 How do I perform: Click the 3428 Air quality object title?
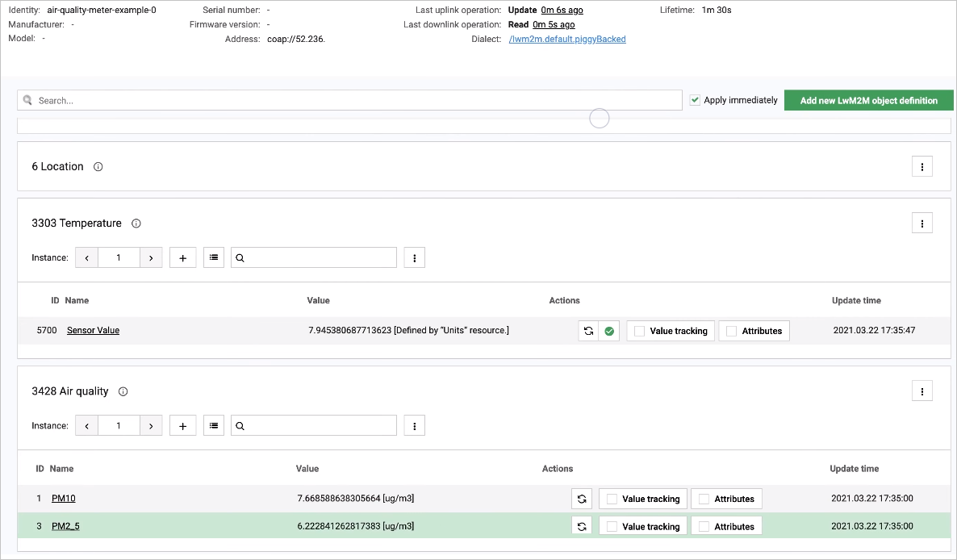[x=69, y=391]
